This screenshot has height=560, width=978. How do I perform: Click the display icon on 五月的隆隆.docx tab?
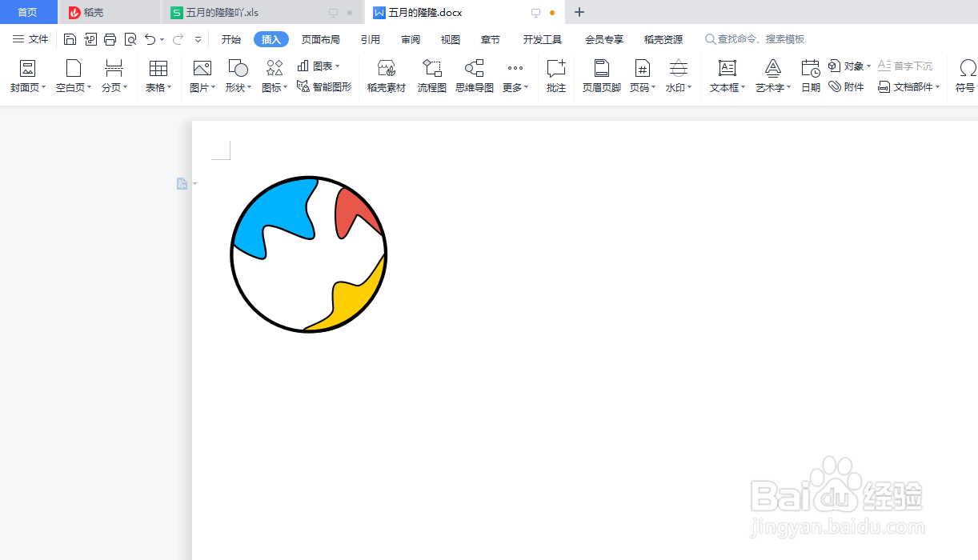pos(536,13)
